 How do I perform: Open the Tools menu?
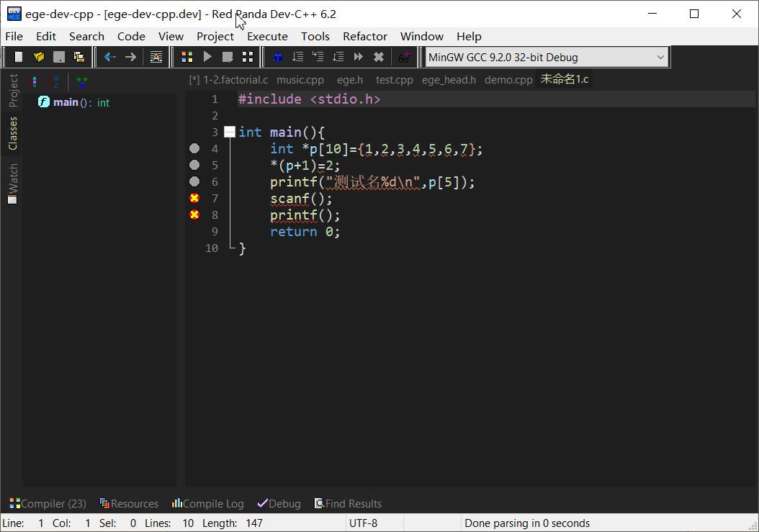[x=315, y=36]
